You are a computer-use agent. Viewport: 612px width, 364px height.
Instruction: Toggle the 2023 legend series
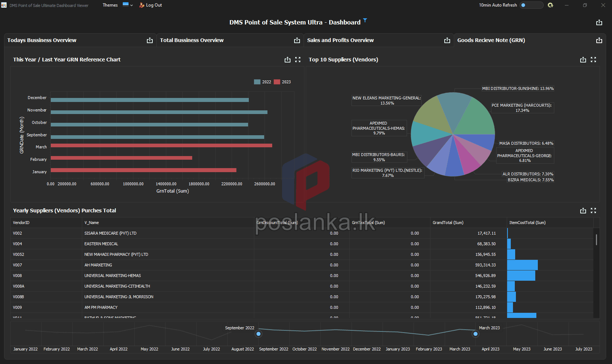coord(282,82)
